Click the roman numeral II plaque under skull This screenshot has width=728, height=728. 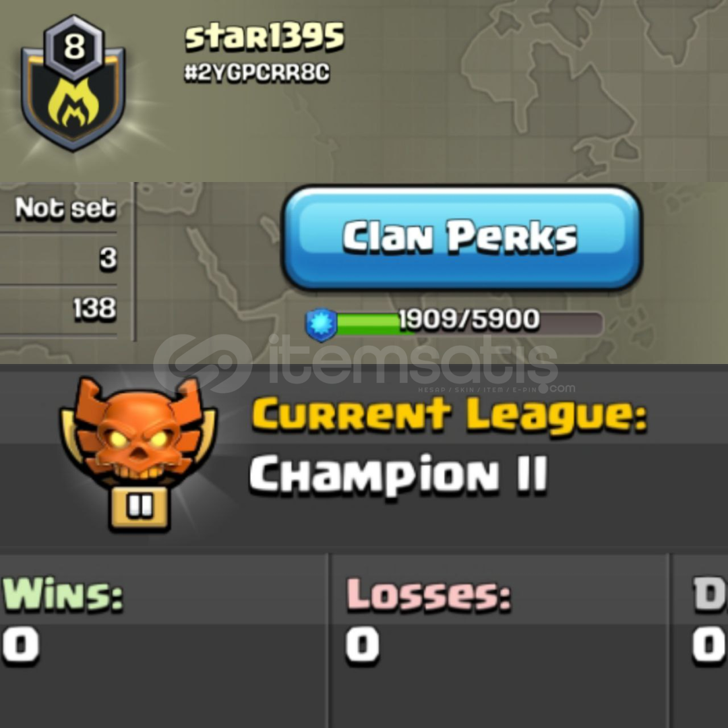point(140,508)
